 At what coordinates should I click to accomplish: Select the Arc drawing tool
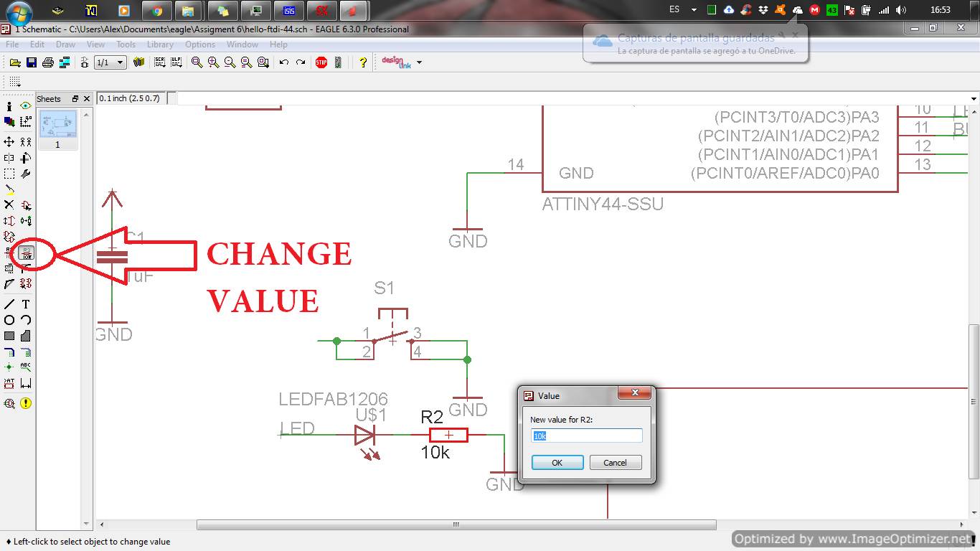coord(26,320)
